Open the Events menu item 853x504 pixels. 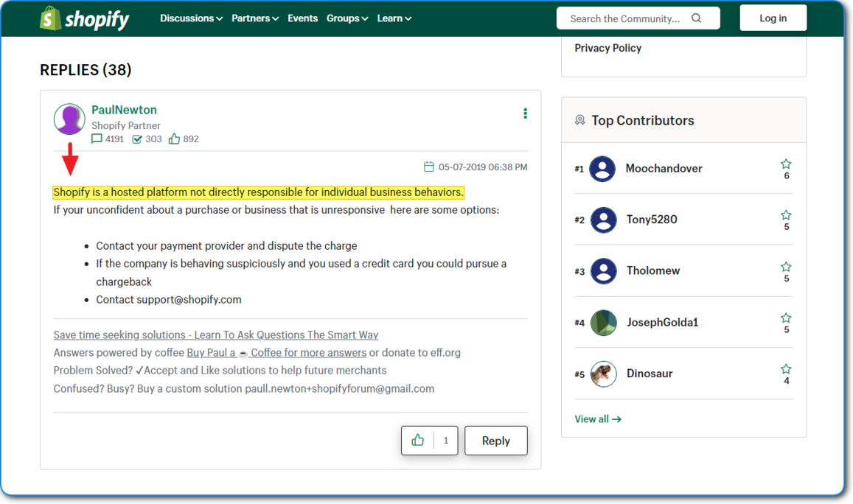[x=302, y=18]
